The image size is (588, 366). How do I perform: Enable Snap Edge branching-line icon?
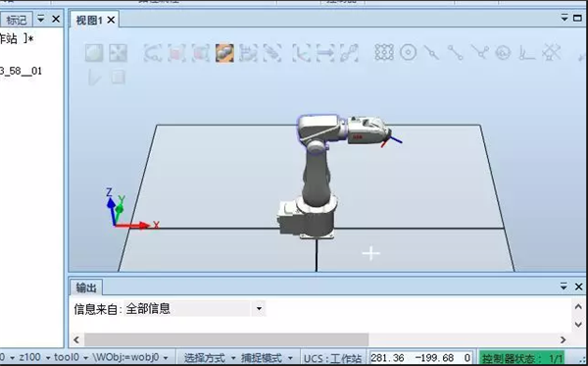click(x=479, y=53)
